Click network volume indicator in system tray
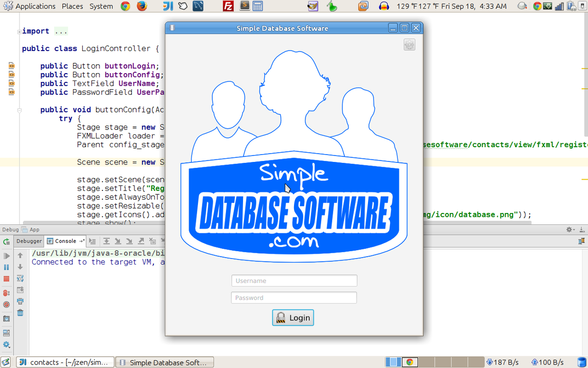 [558, 6]
